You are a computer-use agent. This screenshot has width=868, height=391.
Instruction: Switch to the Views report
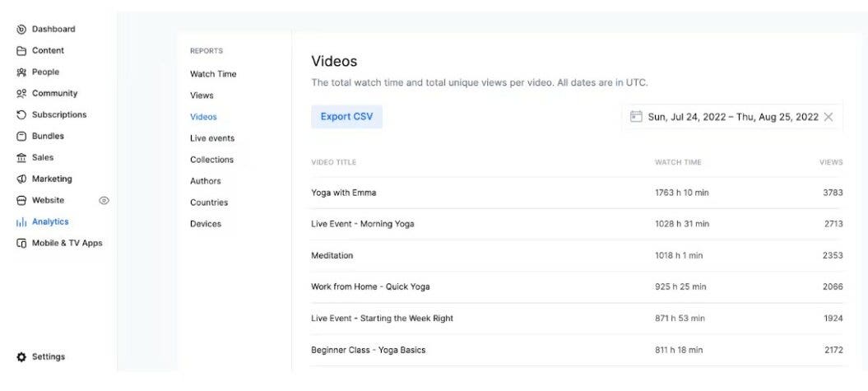coord(202,95)
